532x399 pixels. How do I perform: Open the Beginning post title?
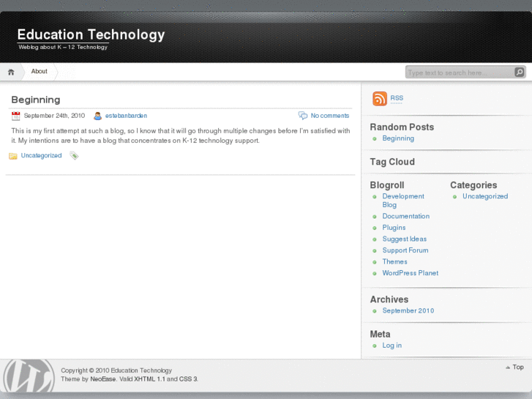pos(36,100)
